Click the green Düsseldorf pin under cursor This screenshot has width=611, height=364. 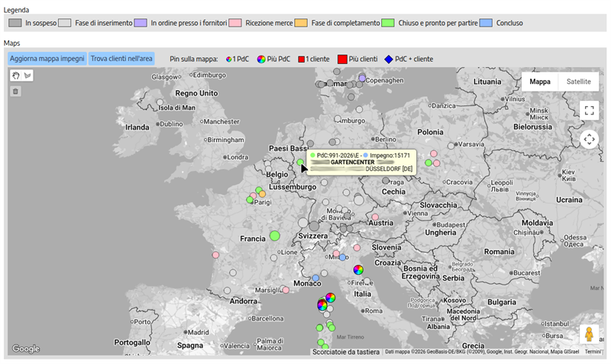point(300,162)
